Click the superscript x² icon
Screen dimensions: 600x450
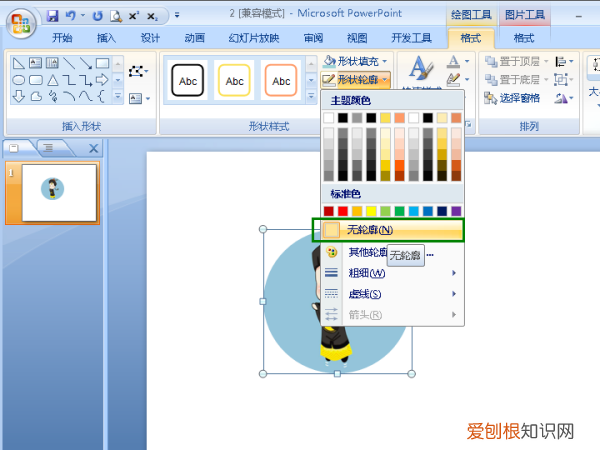[x=133, y=16]
